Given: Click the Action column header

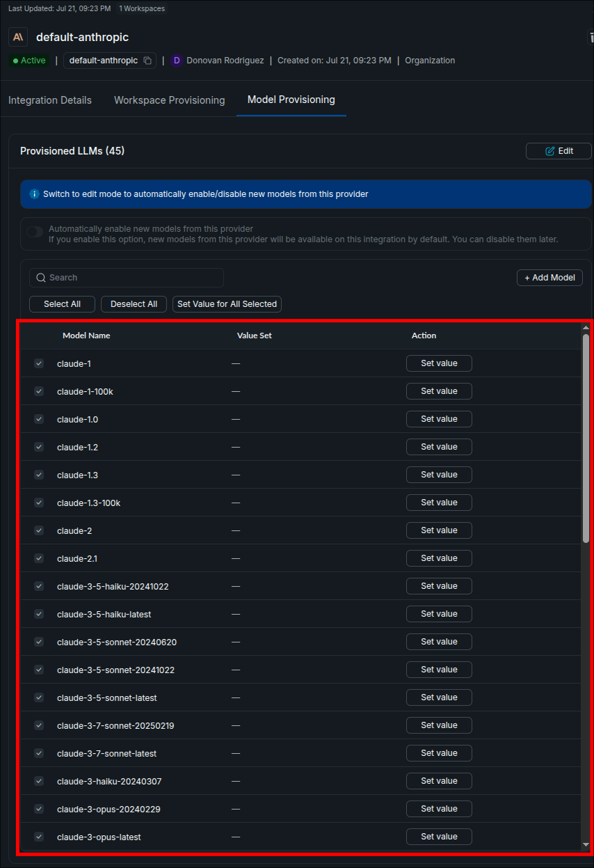Looking at the screenshot, I should 424,336.
